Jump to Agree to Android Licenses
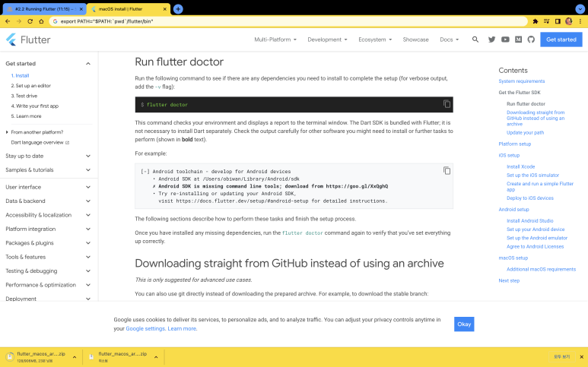Viewport: 588px width, 367px height. coord(535,246)
